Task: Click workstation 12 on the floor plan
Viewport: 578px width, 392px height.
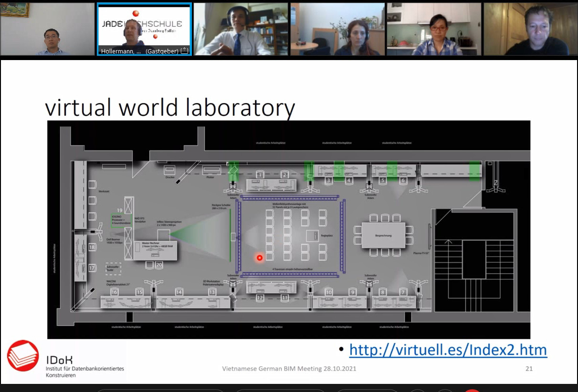Action: tap(260, 298)
